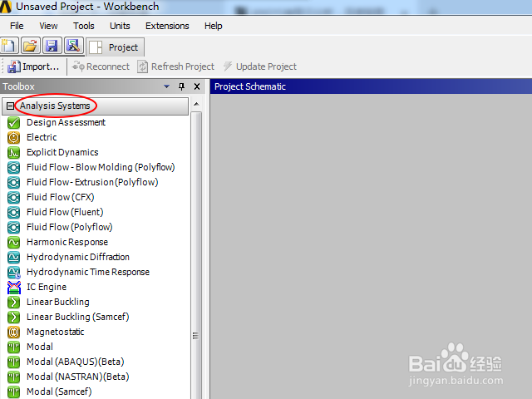
Task: Click the Harmonic Response wave icon
Action: coord(13,242)
